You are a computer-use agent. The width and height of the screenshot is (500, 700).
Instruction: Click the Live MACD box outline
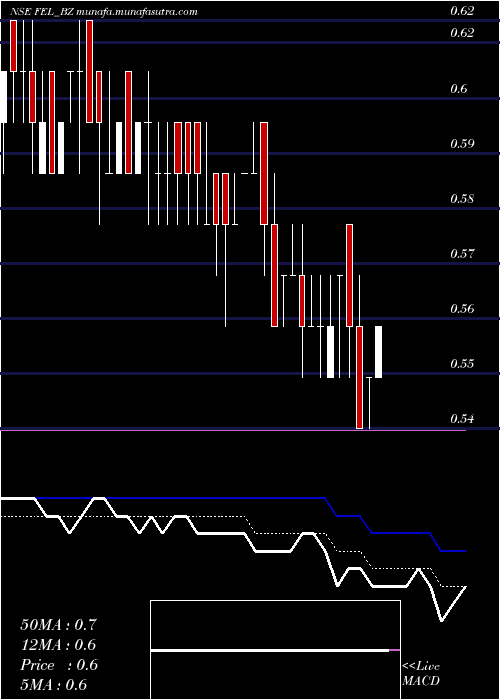[x=275, y=650]
